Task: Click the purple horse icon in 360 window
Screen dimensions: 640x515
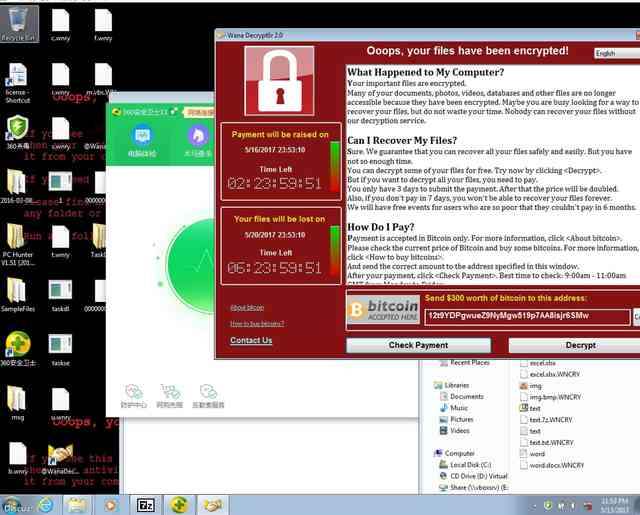Action: [x=198, y=136]
